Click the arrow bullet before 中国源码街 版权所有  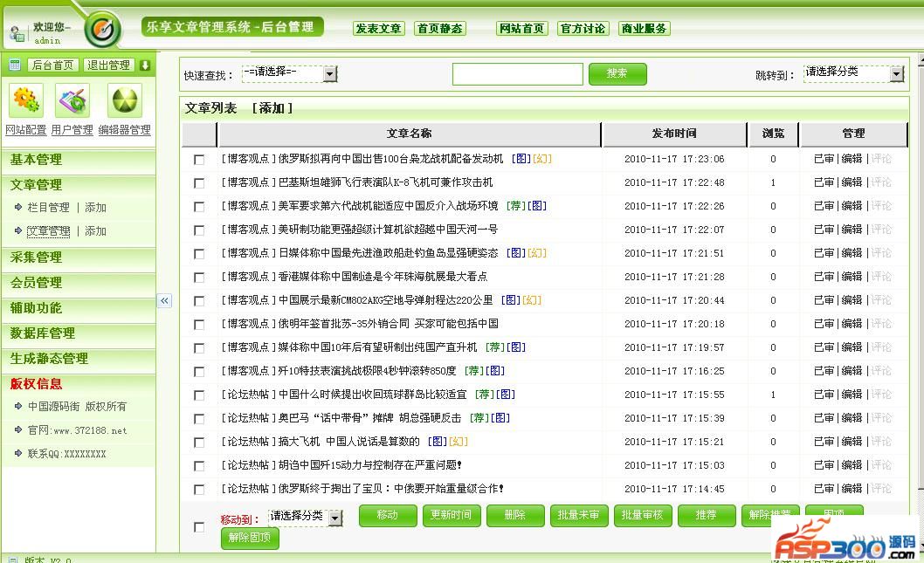pyautogui.click(x=18, y=407)
